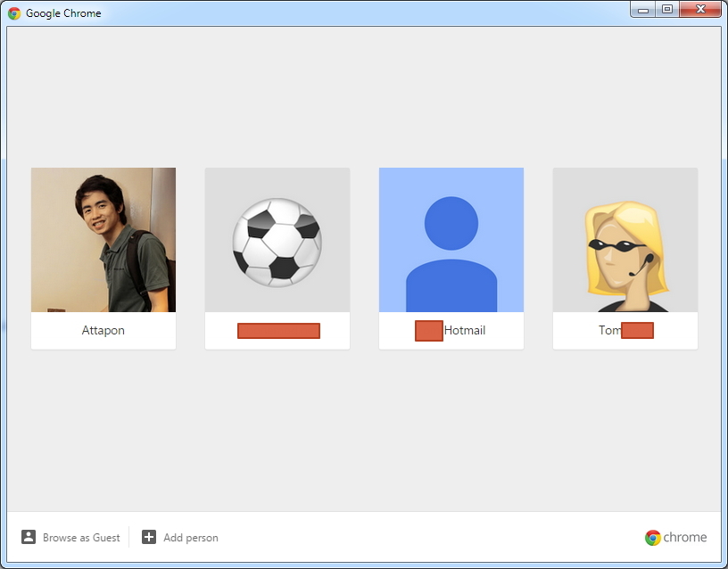
Task: Click the chrome wordmark text in footer
Action: point(685,537)
